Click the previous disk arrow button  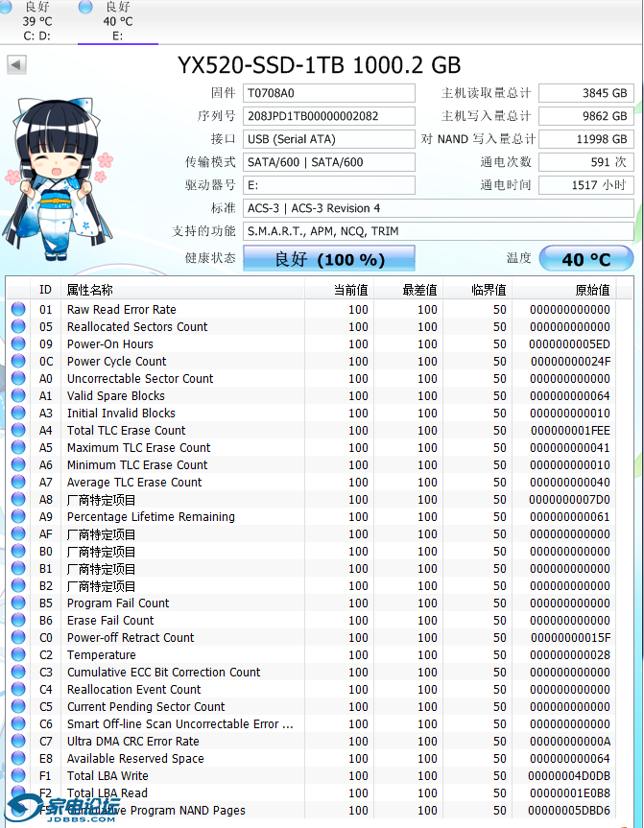point(16,65)
